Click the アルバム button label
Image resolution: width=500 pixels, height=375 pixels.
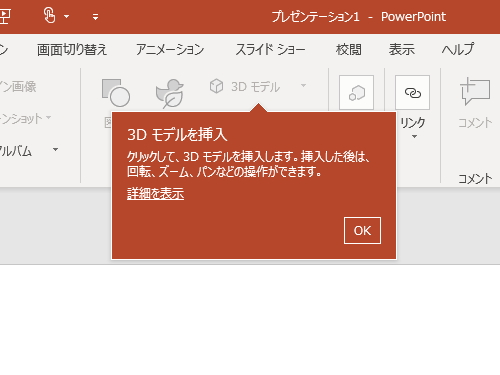pos(16,151)
